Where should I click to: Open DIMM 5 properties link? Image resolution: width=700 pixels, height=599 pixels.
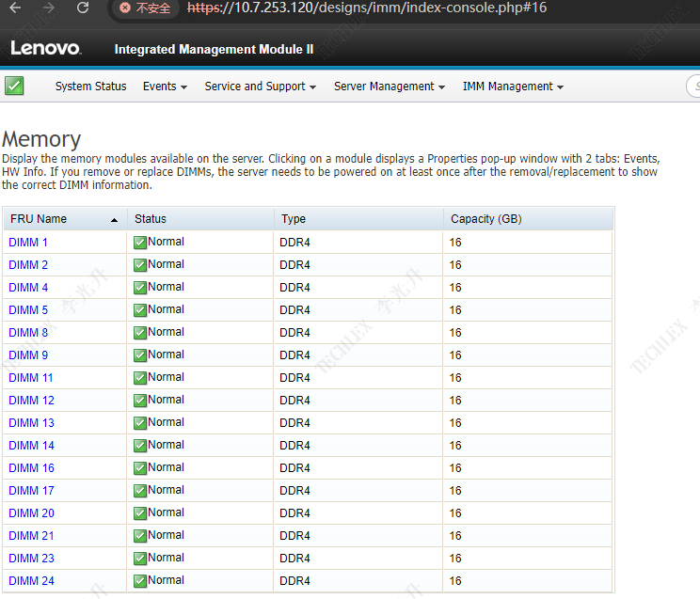tap(28, 310)
